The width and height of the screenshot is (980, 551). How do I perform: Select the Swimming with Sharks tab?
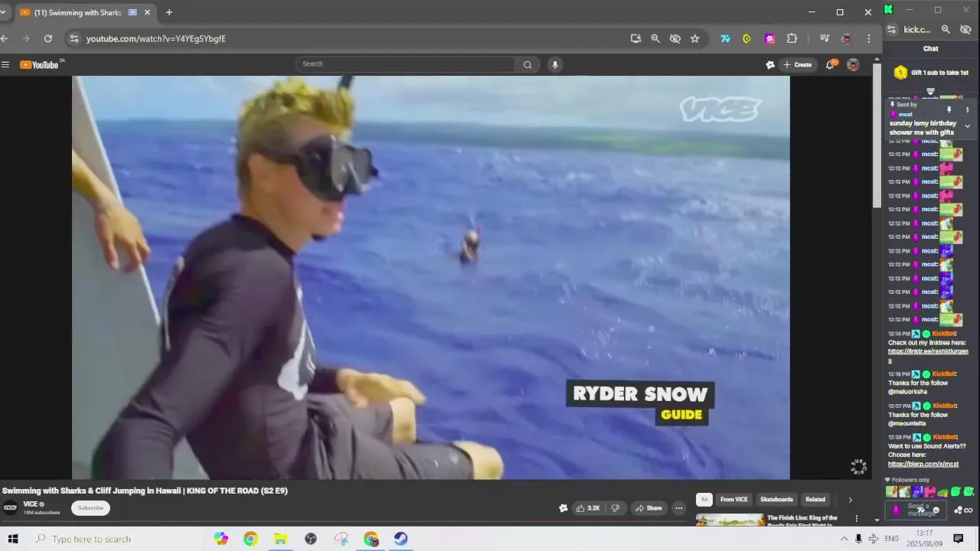click(x=85, y=12)
